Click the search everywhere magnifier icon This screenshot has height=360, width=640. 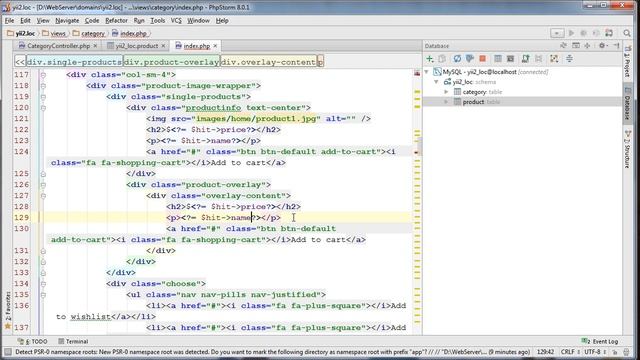(627, 33)
